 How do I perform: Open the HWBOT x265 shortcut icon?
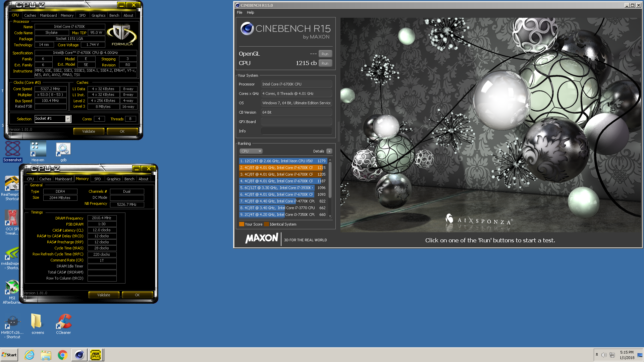[12, 327]
